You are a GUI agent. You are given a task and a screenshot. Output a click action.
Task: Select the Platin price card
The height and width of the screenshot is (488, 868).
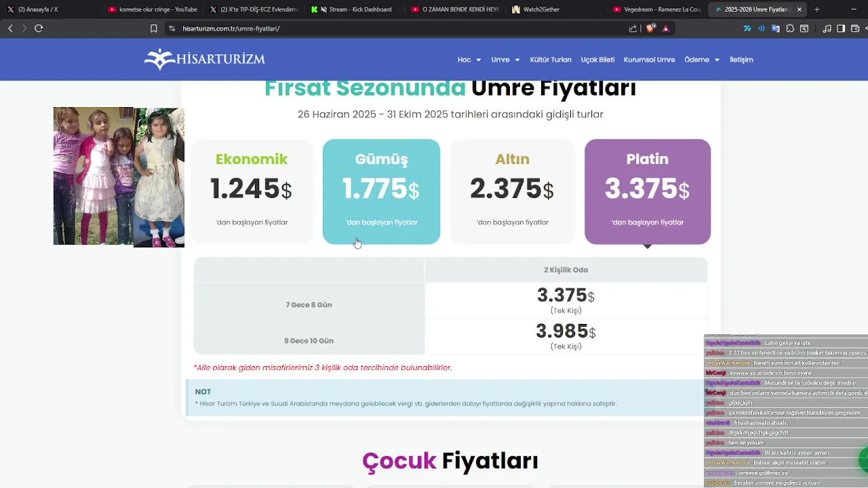click(x=648, y=191)
